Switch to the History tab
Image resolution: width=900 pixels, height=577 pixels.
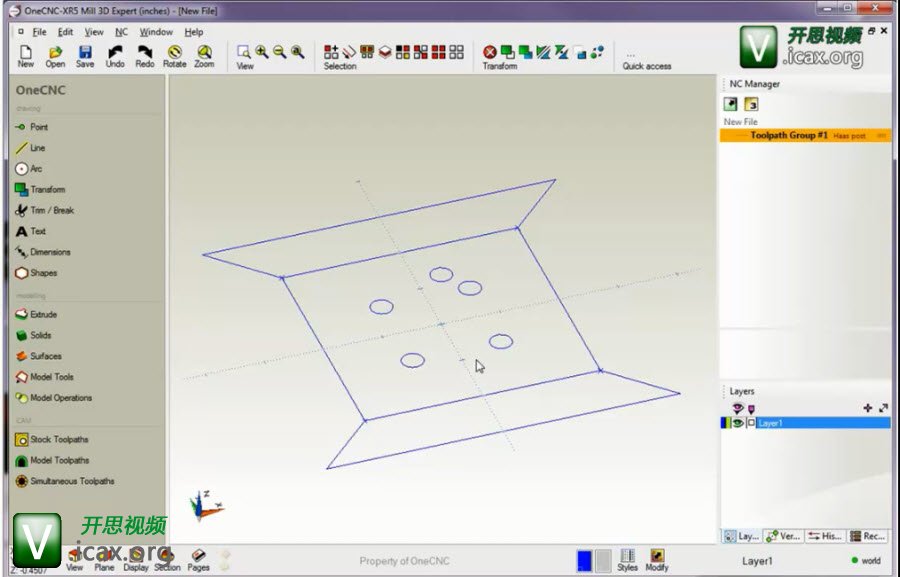tap(825, 536)
